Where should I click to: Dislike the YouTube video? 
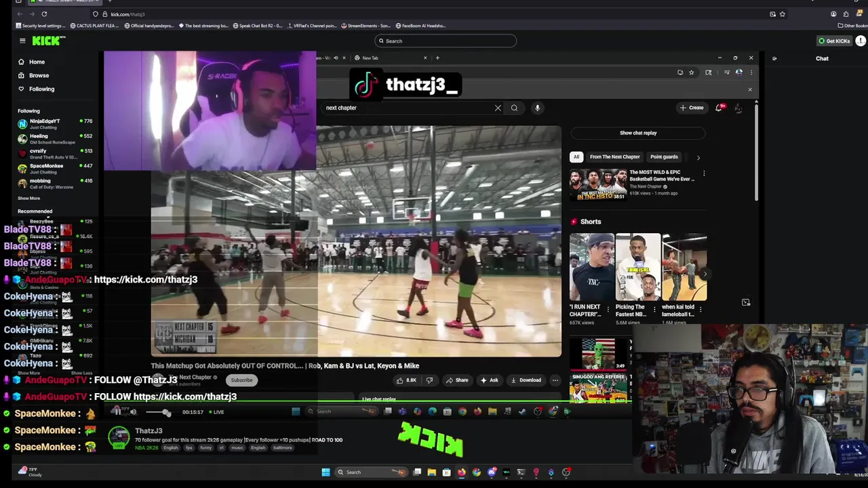point(429,380)
